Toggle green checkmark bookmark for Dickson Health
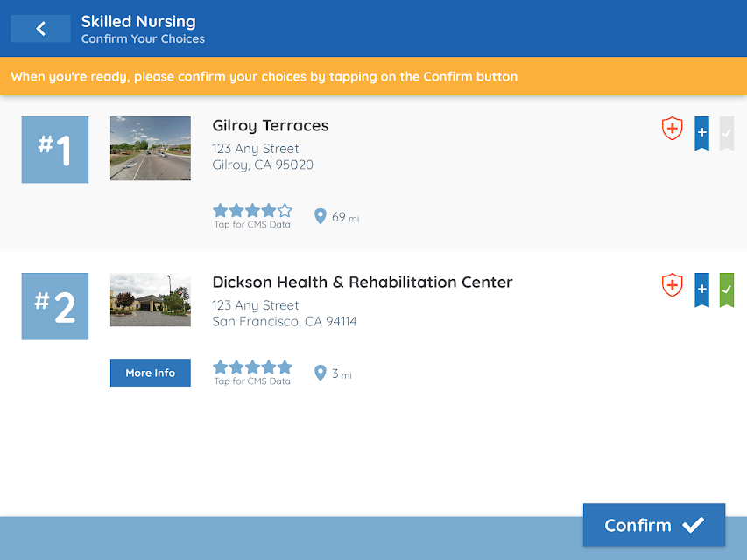The width and height of the screenshot is (747, 560). tap(727, 290)
